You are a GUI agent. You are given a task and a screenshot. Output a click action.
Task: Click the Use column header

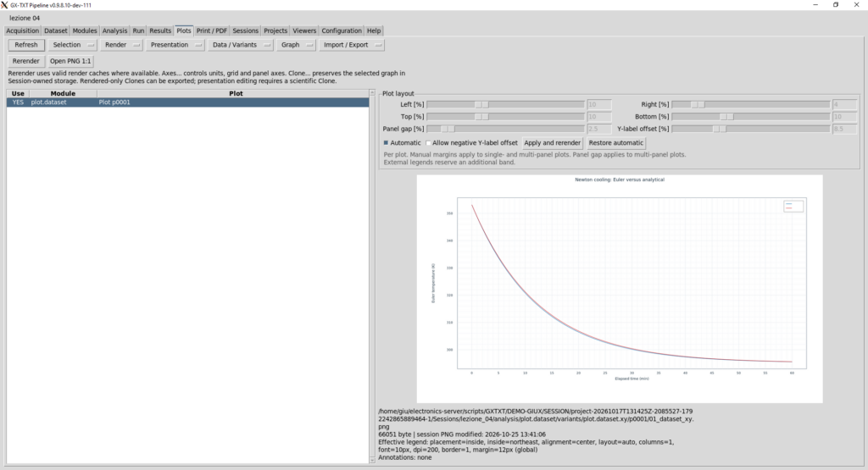(18, 93)
